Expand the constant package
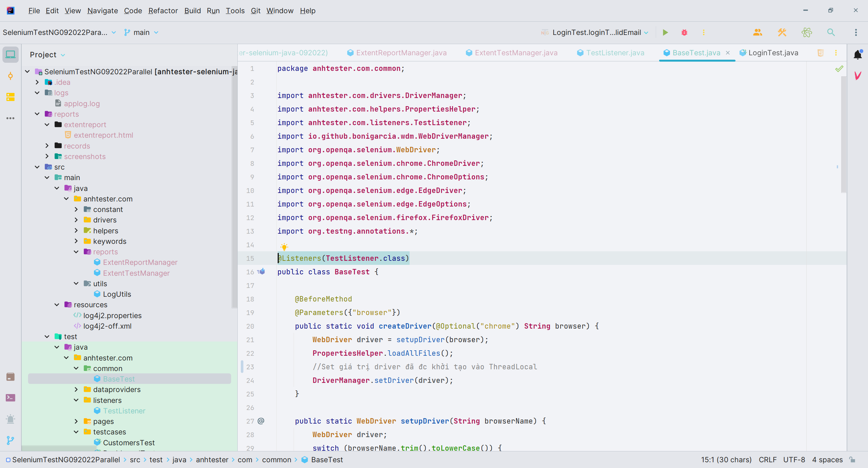The width and height of the screenshot is (868, 468). click(76, 209)
